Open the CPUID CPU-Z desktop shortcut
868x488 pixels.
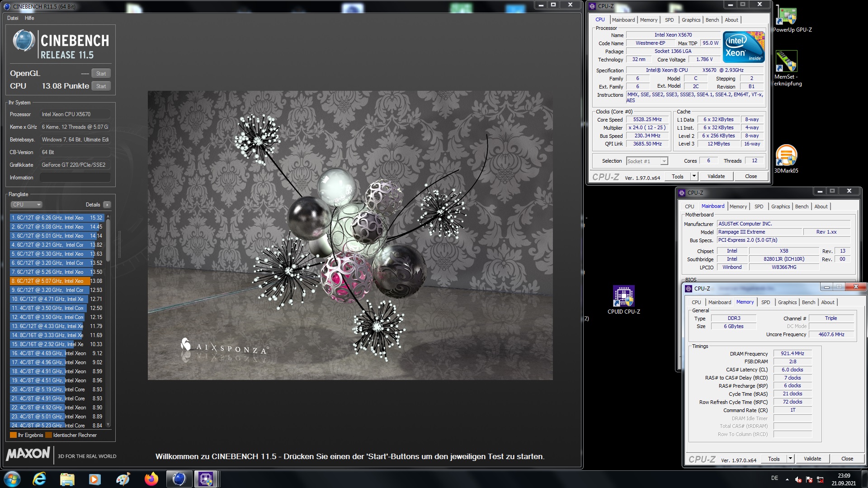[624, 300]
